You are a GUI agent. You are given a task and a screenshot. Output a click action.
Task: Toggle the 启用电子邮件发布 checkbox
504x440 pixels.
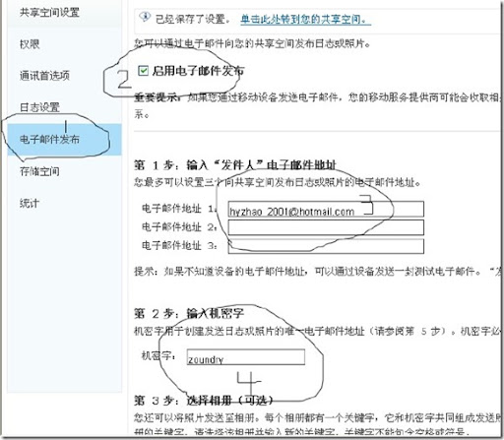pyautogui.click(x=143, y=71)
